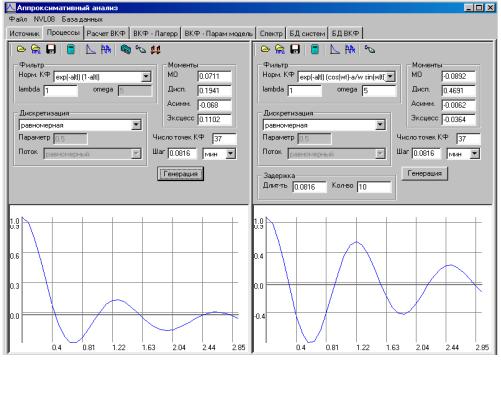This screenshot has height=399, width=501.
Task: Click the blue oscillating signal icon in right toolbar
Action: (350, 49)
